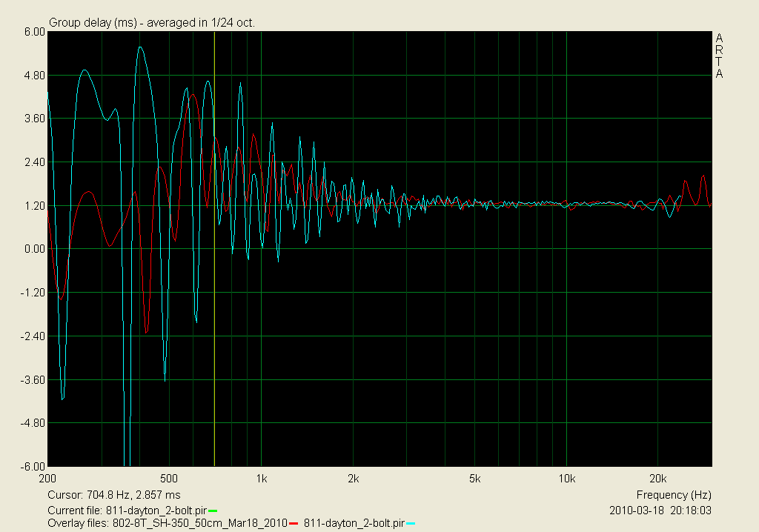The image size is (759, 532).
Task: Click the cyan overlay legend swatch
Action: [411, 523]
